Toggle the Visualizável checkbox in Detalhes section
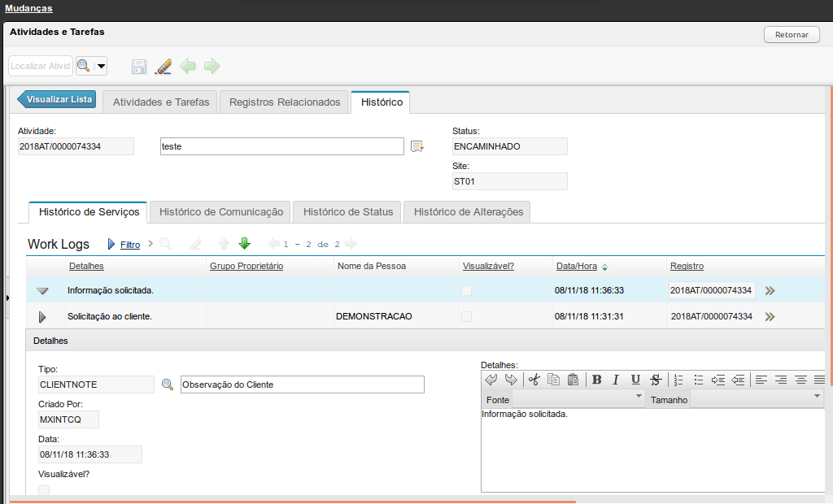The image size is (833, 504). pyautogui.click(x=44, y=490)
